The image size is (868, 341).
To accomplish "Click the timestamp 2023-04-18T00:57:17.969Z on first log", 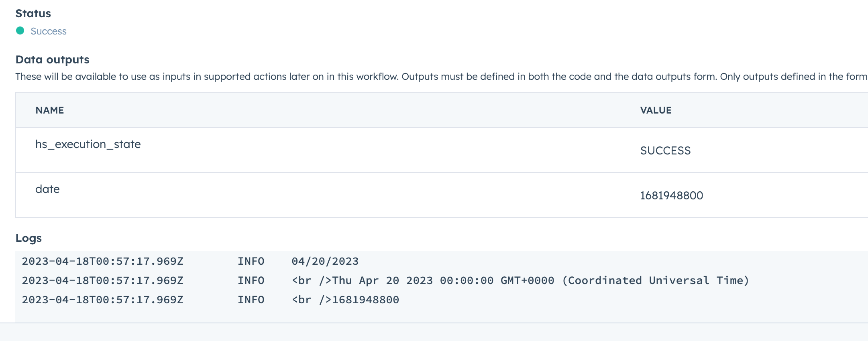I will (x=103, y=261).
